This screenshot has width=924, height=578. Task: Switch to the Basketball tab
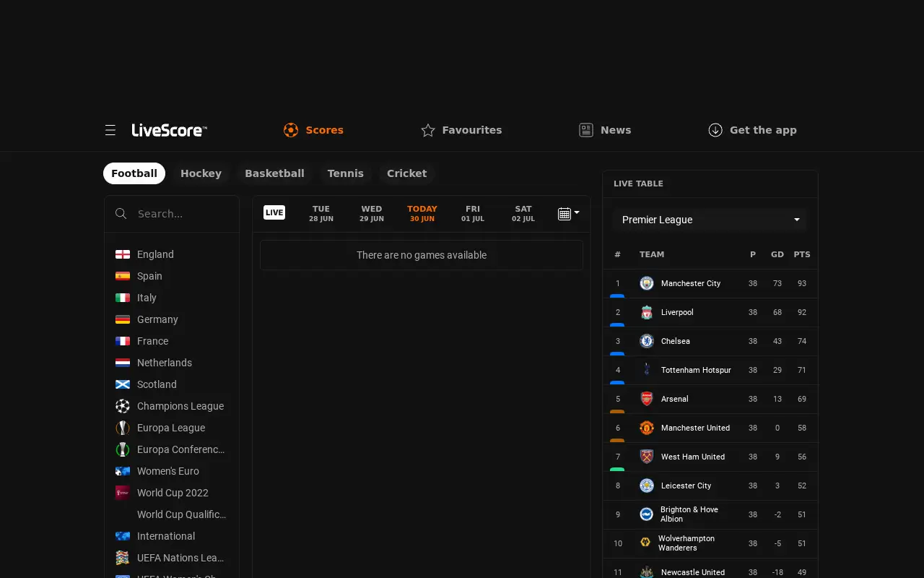pos(274,173)
